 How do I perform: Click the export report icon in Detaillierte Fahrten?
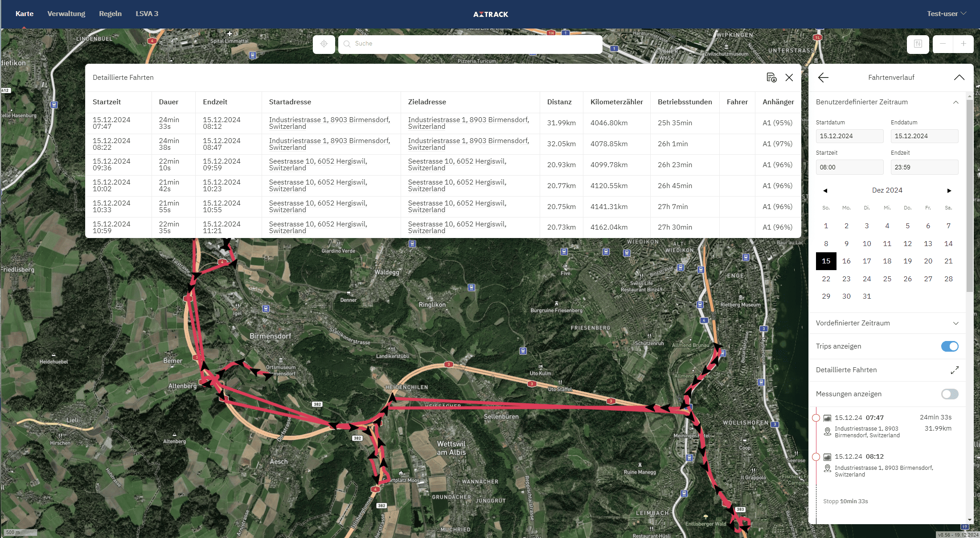771,78
